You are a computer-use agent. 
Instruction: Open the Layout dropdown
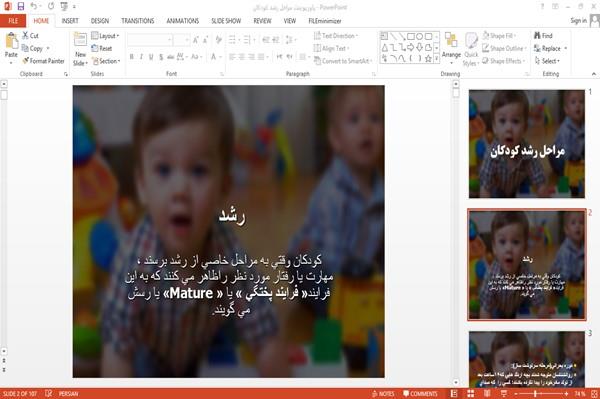coord(106,36)
